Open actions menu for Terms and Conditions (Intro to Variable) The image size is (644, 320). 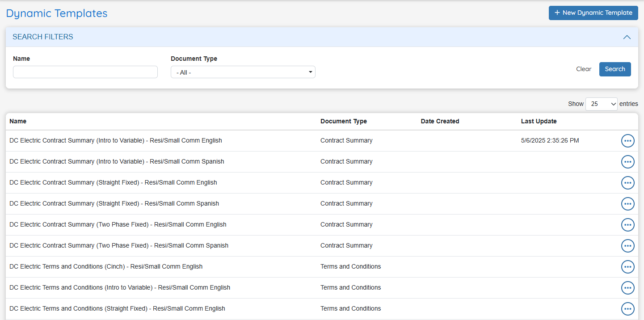[x=628, y=288]
